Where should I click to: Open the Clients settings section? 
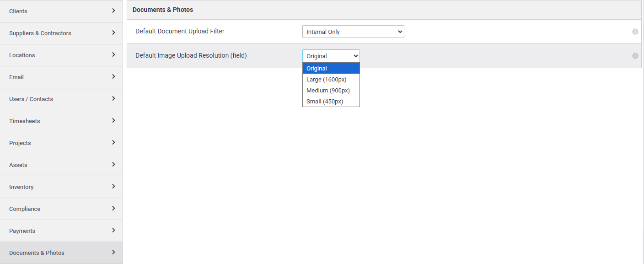pos(61,11)
